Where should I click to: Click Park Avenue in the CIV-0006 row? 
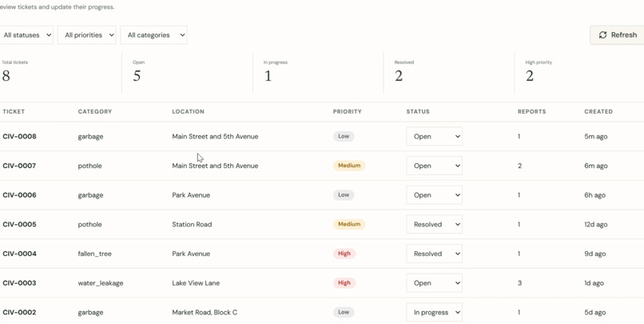pyautogui.click(x=191, y=195)
